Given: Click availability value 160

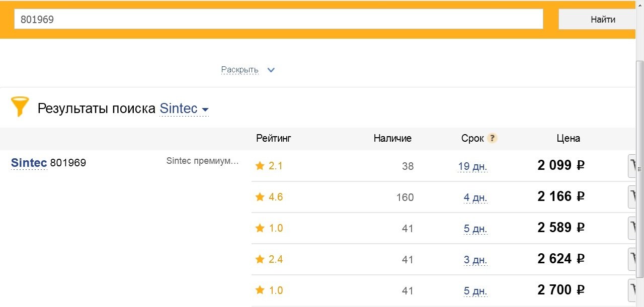Looking at the screenshot, I should (x=405, y=197).
